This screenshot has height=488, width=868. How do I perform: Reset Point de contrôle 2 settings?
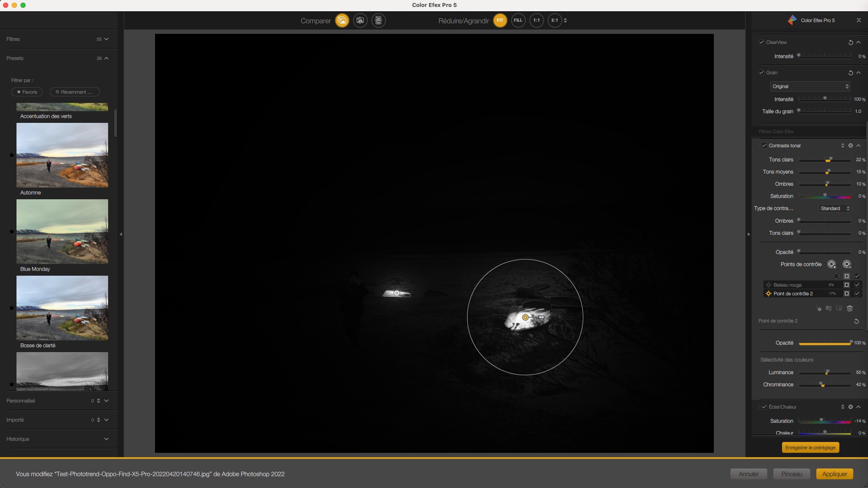(x=856, y=321)
